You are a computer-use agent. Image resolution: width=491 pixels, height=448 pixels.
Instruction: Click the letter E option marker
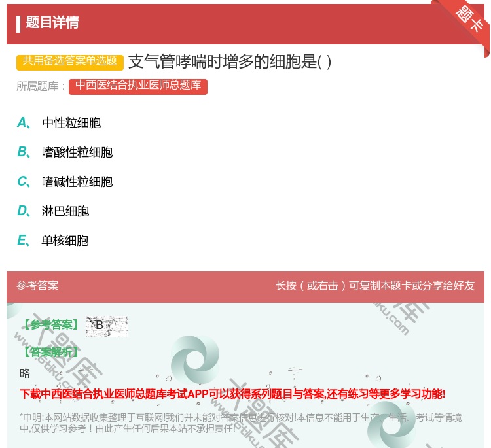[x=23, y=241]
